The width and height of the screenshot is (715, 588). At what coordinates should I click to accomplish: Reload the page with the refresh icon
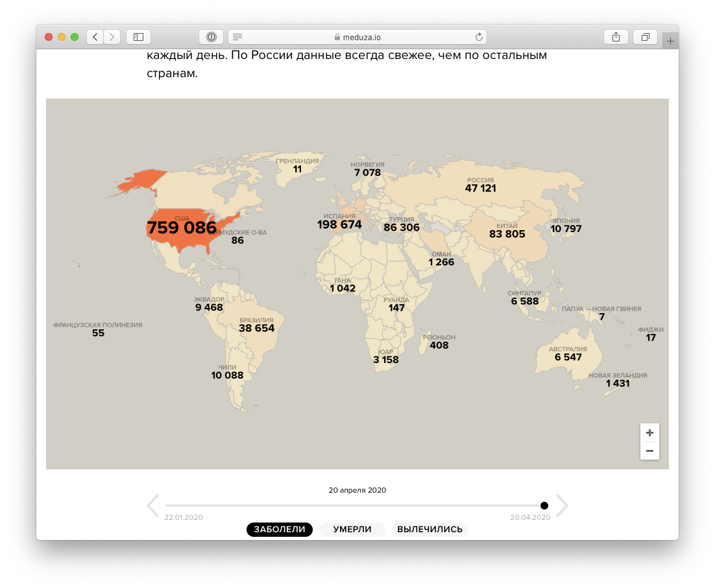point(479,37)
